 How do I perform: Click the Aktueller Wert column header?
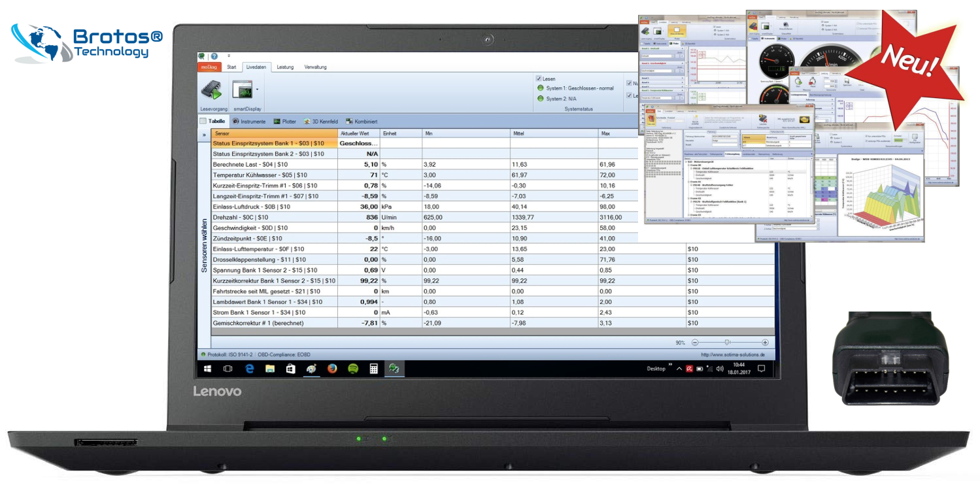click(359, 133)
